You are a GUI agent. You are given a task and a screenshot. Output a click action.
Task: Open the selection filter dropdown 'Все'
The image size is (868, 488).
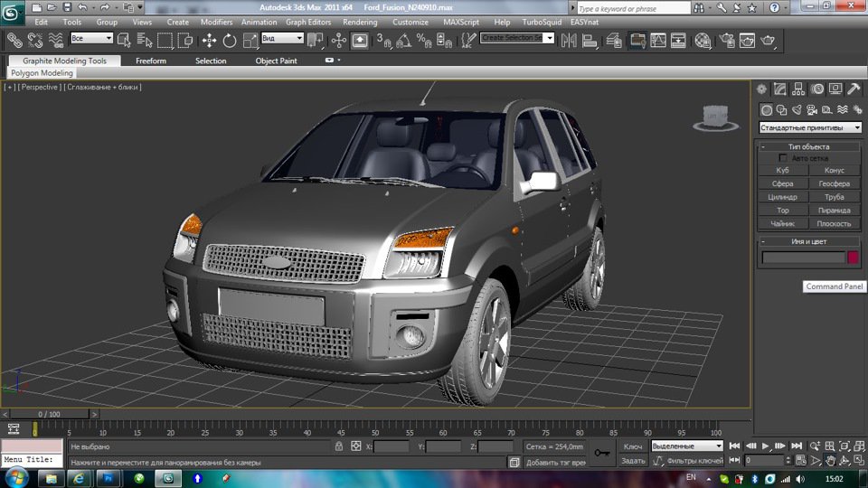coord(91,38)
